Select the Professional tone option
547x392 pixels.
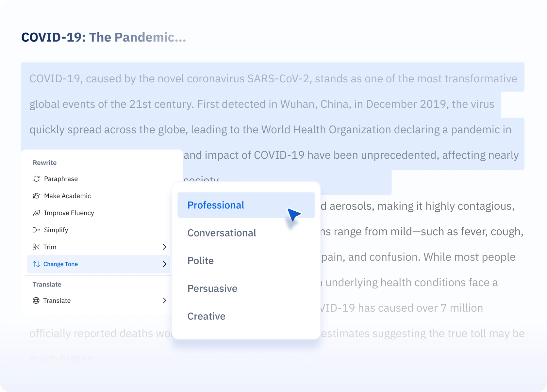point(216,205)
